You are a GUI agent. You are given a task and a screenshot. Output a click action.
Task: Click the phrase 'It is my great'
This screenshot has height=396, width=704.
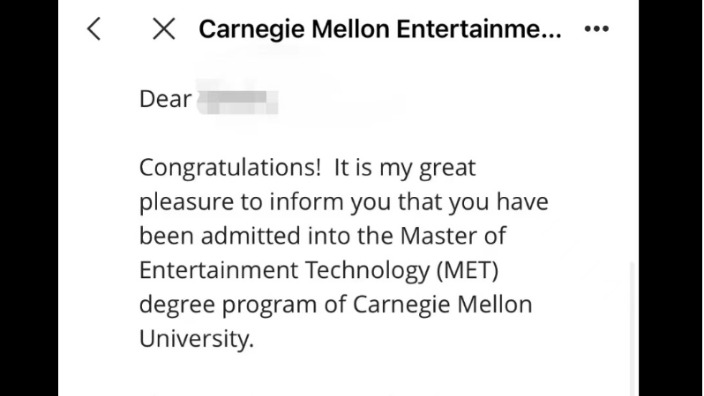point(405,169)
